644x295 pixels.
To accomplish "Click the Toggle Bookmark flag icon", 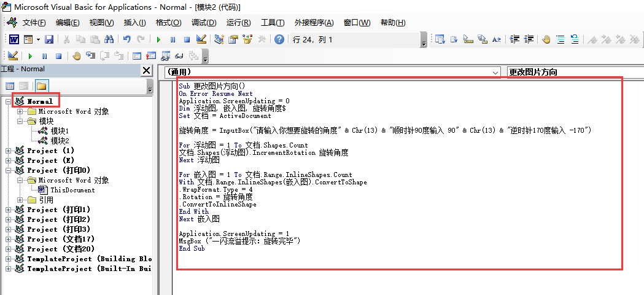I will point(592,39).
